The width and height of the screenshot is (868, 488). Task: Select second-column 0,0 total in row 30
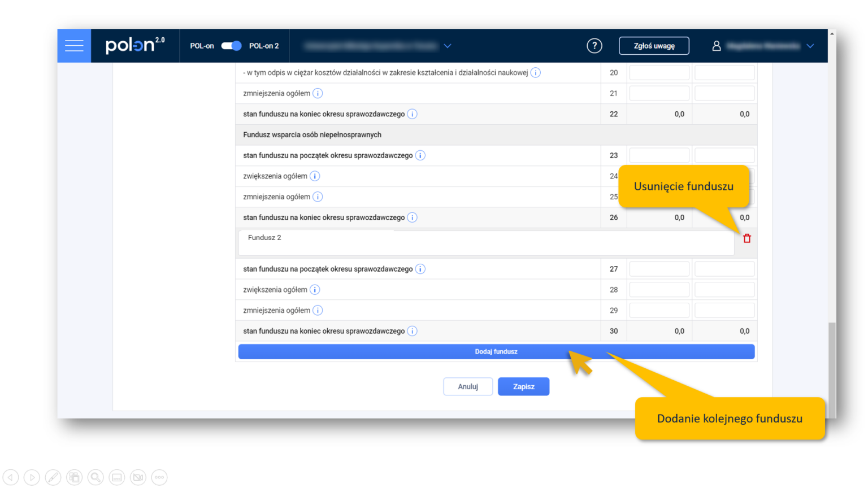click(x=744, y=331)
